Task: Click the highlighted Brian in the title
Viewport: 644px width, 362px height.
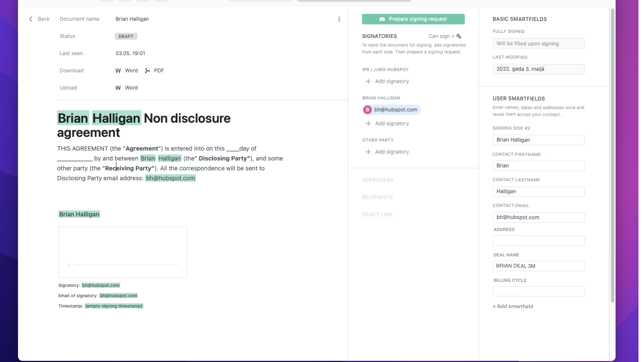Action: [x=73, y=118]
